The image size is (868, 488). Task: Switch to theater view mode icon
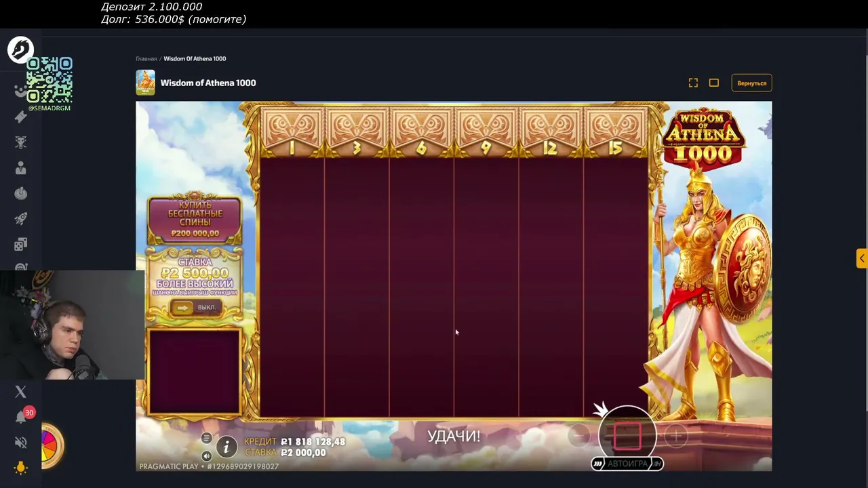(714, 83)
